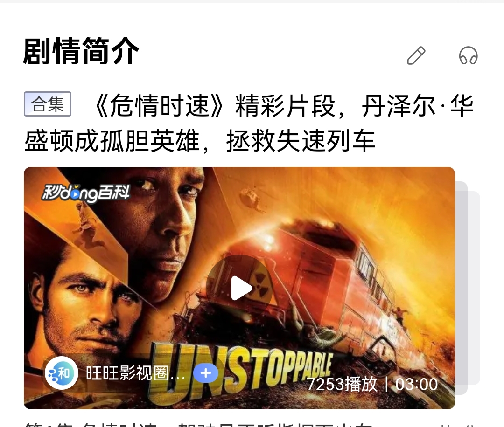Viewport: 504px width, 427px height.
Task: Tap the 03:00 video duration label
Action: pyautogui.click(x=417, y=384)
